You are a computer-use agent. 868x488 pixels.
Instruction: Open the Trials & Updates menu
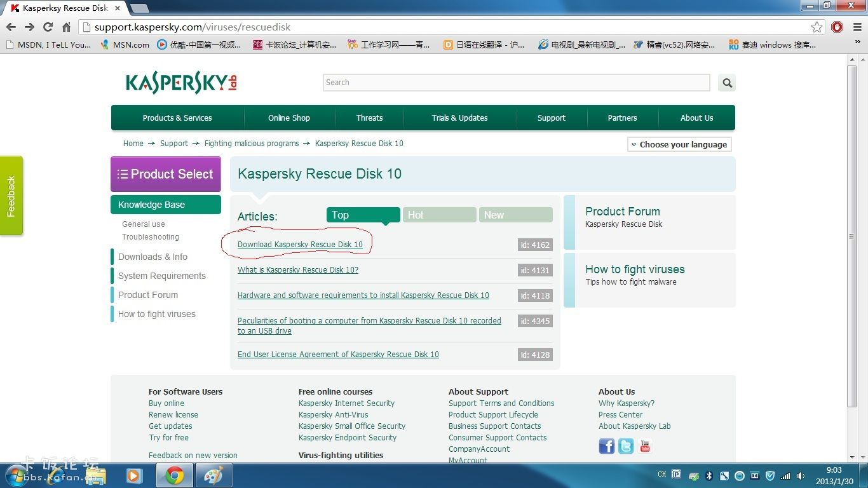pyautogui.click(x=460, y=118)
